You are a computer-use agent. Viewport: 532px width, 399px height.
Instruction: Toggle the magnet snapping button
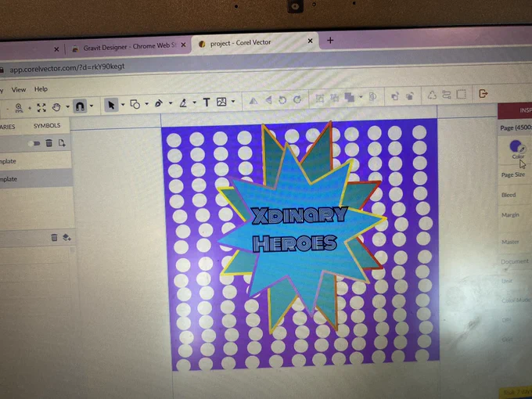tap(80, 106)
